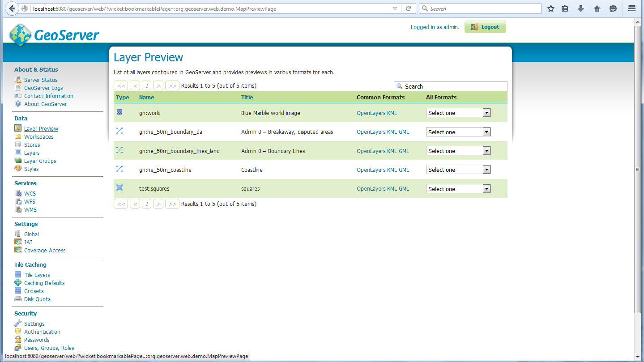Click the Authentication shield icon

point(18,332)
